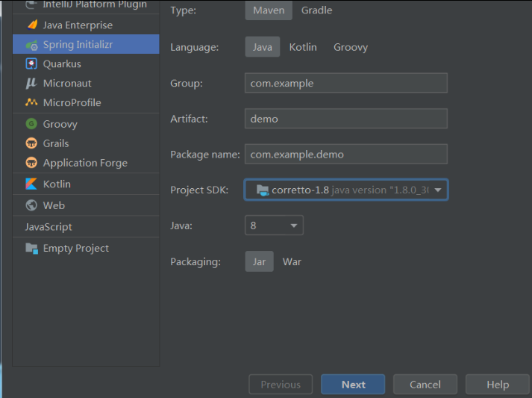Viewport: 532px width, 398px height.
Task: Choose Kotlin as the language option
Action: click(303, 47)
